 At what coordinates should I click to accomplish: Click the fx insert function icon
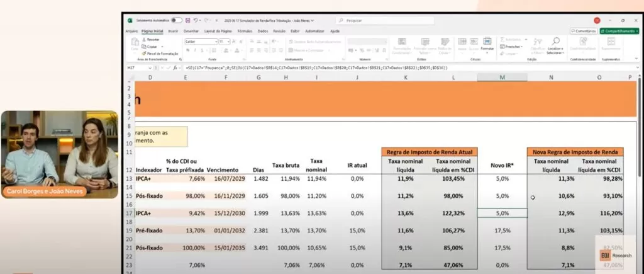coord(175,68)
